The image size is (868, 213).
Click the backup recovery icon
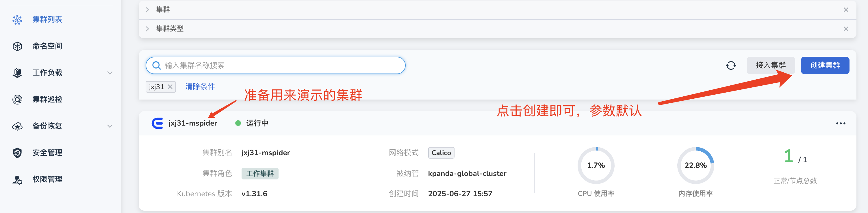17,126
